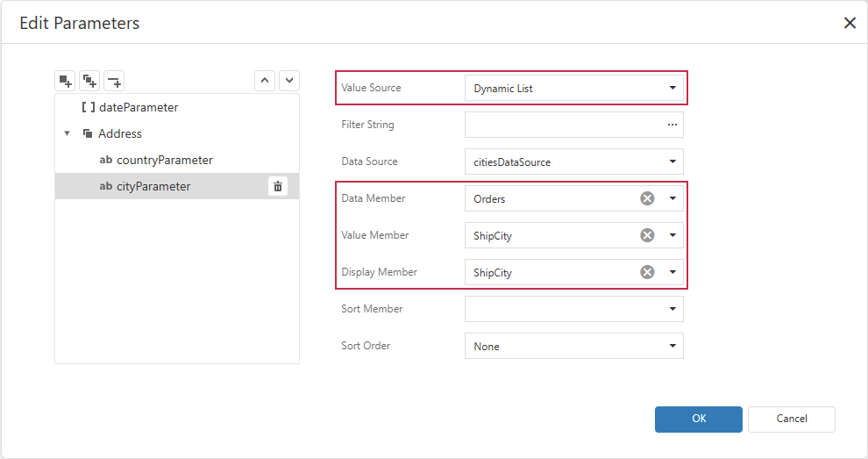Image resolution: width=868 pixels, height=459 pixels.
Task: Collapse the Address group
Action: [x=67, y=133]
